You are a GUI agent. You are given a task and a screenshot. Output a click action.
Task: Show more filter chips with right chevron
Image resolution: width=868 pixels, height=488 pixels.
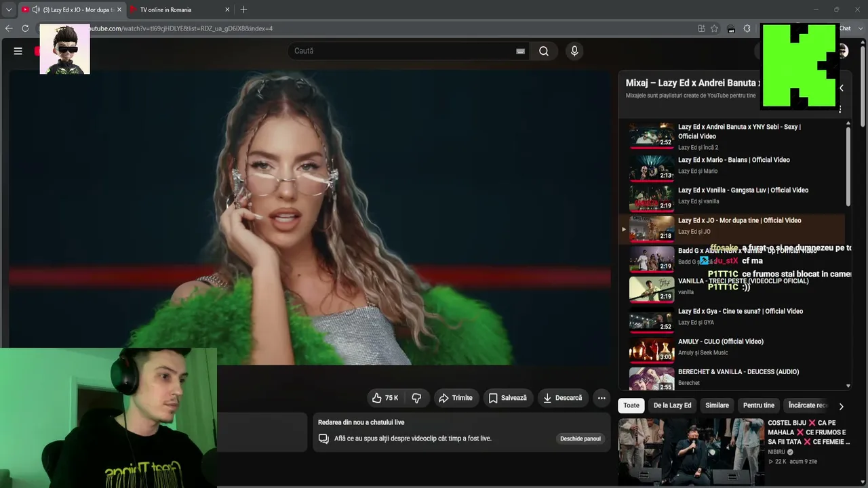tap(841, 406)
